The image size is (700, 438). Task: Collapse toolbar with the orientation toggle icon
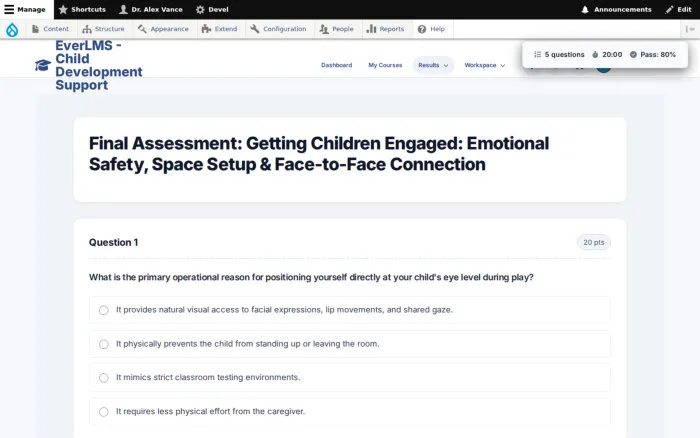point(690,29)
